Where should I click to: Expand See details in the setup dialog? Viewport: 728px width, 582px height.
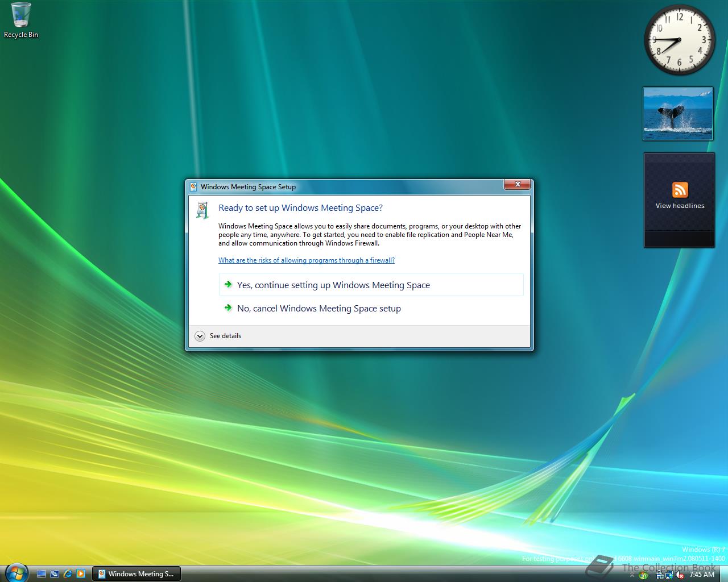(218, 336)
